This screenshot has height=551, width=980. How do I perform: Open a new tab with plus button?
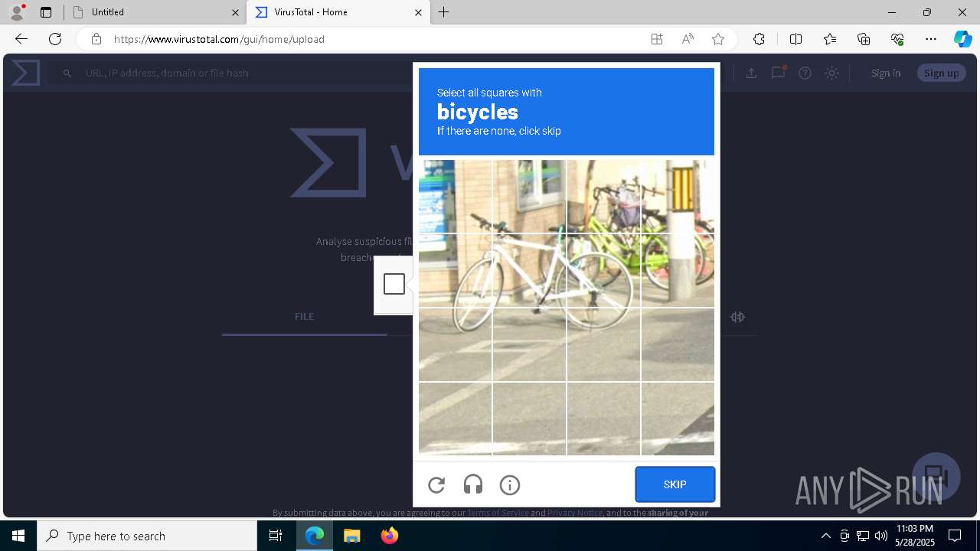[444, 12]
